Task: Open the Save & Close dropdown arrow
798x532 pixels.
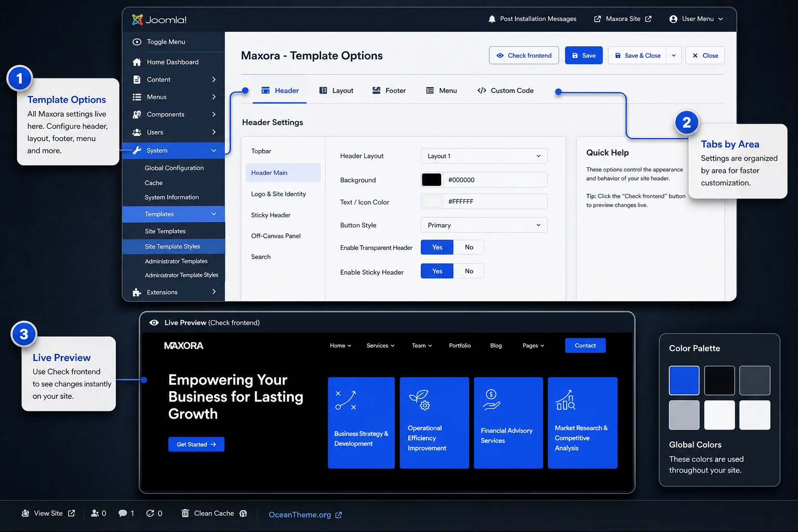Action: tap(674, 56)
